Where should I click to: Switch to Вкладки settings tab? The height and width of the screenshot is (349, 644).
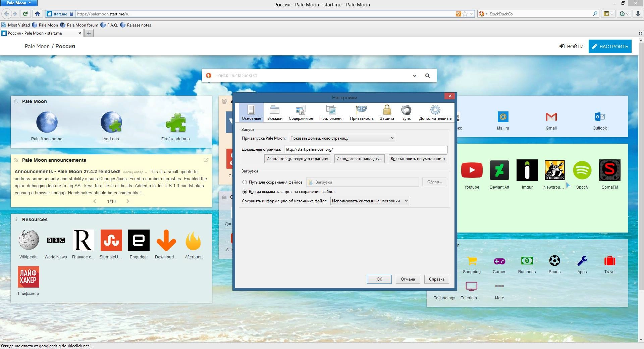point(275,112)
